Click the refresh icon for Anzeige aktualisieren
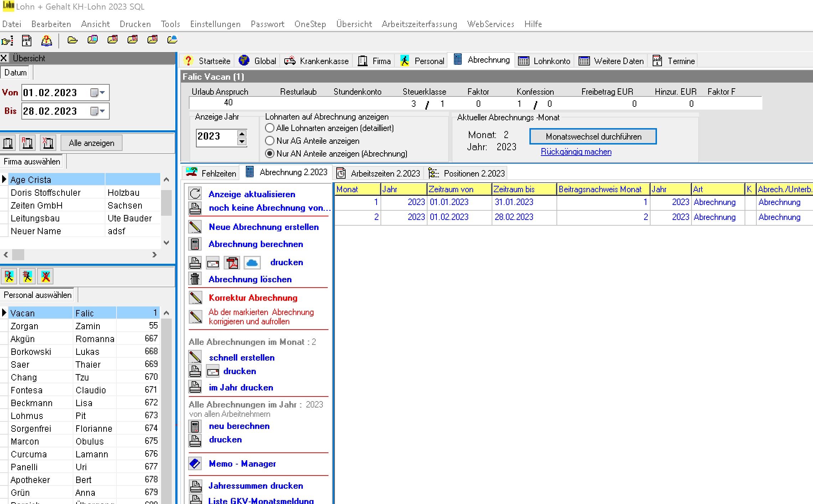The height and width of the screenshot is (504, 813). [x=195, y=194]
